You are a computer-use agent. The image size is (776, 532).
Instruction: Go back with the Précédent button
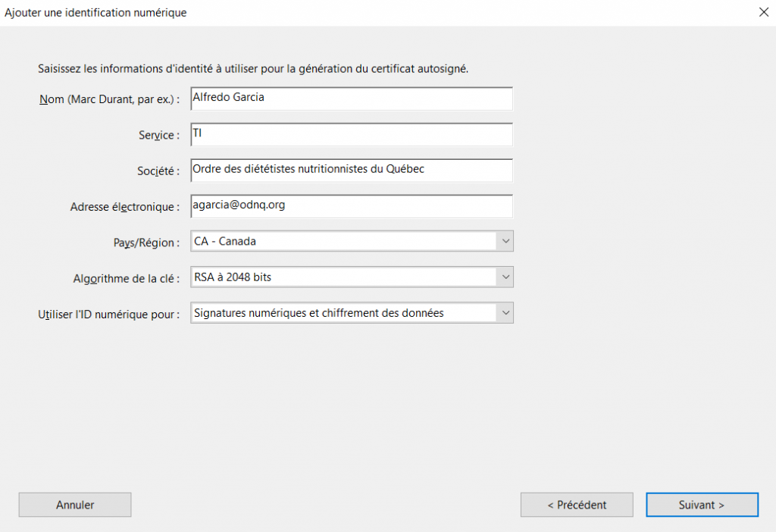577,505
